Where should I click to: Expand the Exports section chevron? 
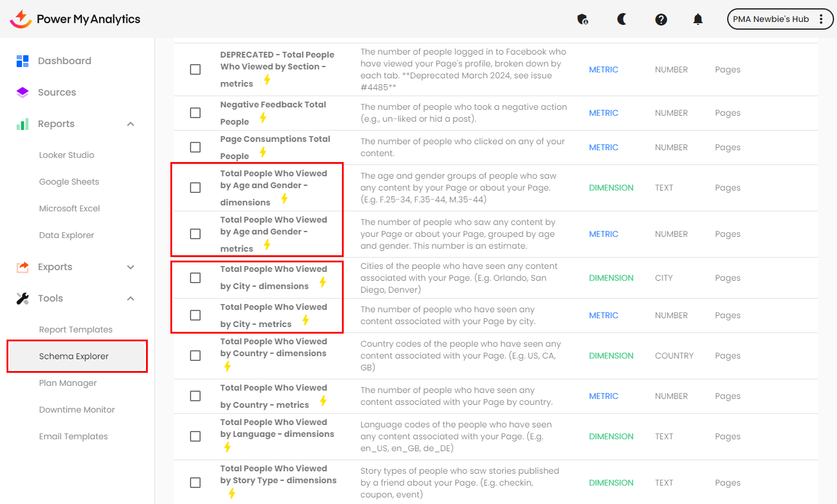point(131,267)
